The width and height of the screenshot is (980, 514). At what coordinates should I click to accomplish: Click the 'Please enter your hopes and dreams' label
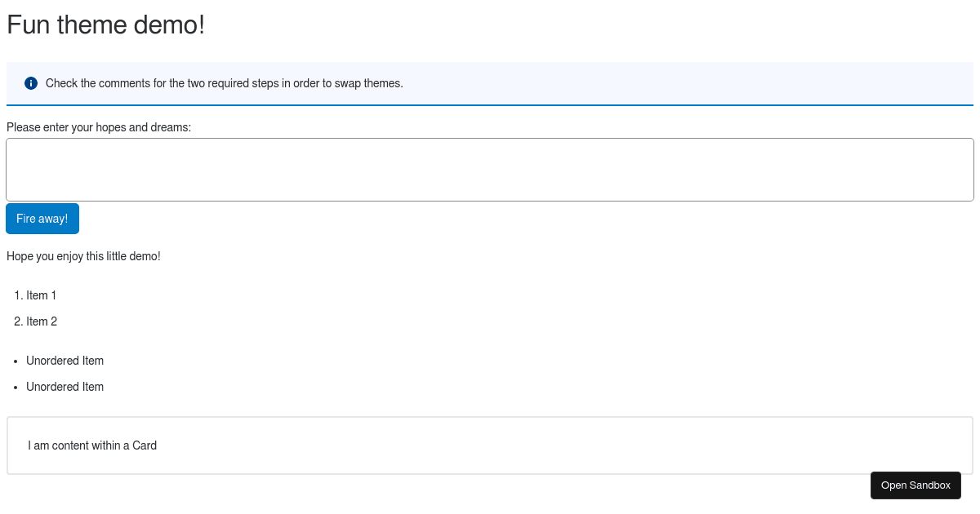click(x=98, y=127)
